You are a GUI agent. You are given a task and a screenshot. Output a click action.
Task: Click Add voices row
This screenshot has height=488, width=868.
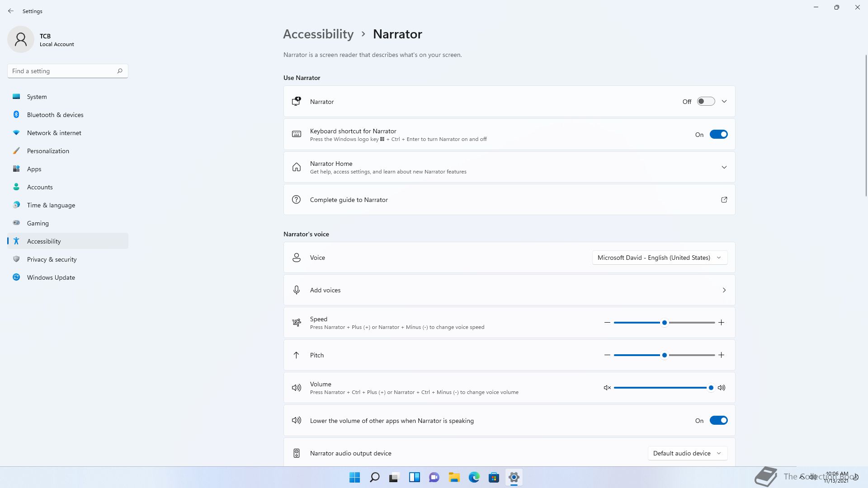click(x=509, y=290)
